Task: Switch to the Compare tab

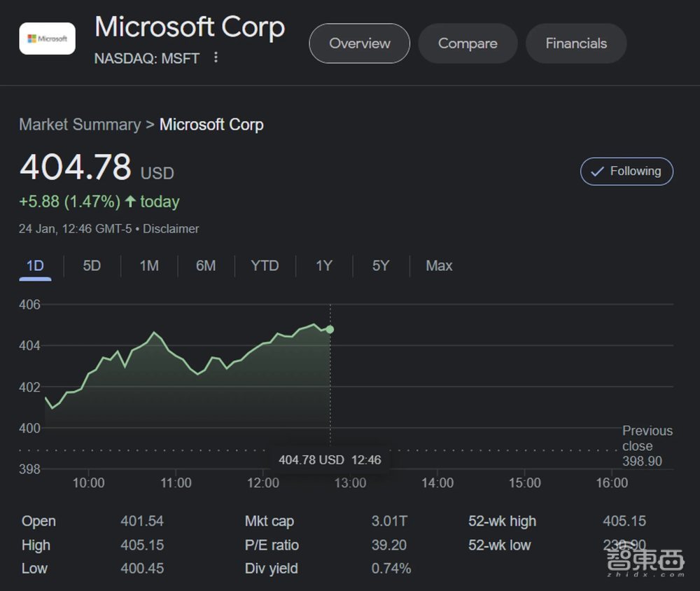Action: point(468,43)
